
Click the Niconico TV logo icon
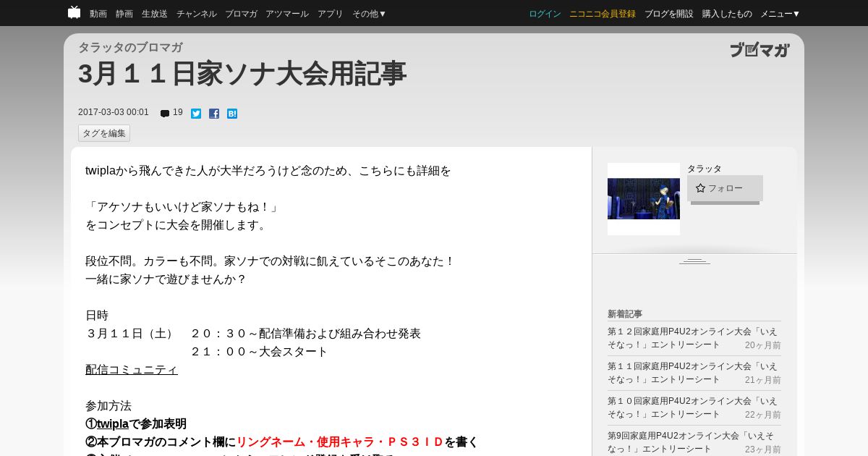(74, 12)
